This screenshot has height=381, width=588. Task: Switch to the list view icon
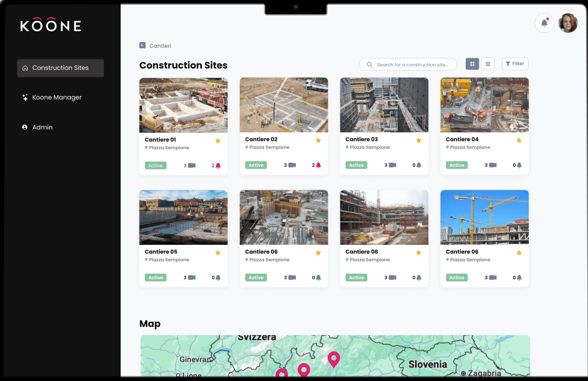click(488, 64)
